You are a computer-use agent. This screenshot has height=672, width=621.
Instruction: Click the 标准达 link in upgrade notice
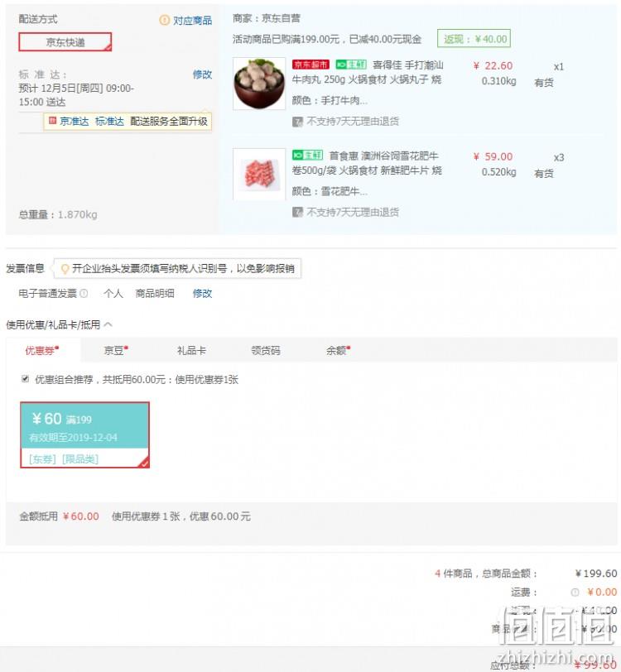coord(109,122)
